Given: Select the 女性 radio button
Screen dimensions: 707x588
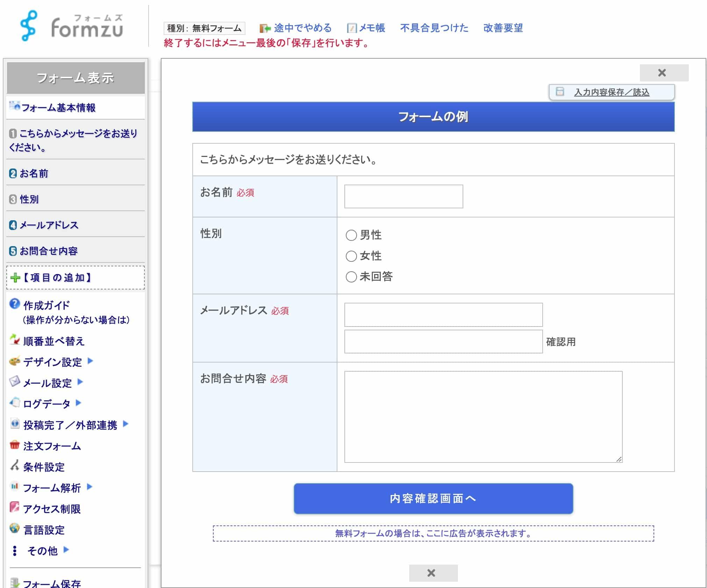Looking at the screenshot, I should [x=351, y=256].
